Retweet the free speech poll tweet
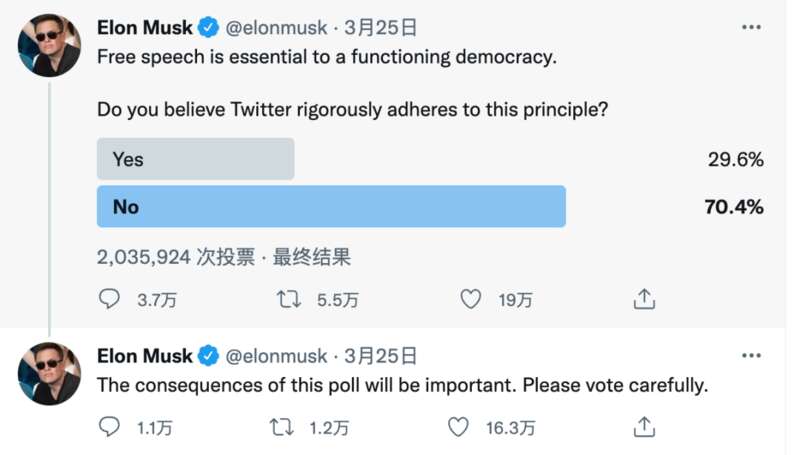This screenshot has height=455, width=800. [289, 299]
